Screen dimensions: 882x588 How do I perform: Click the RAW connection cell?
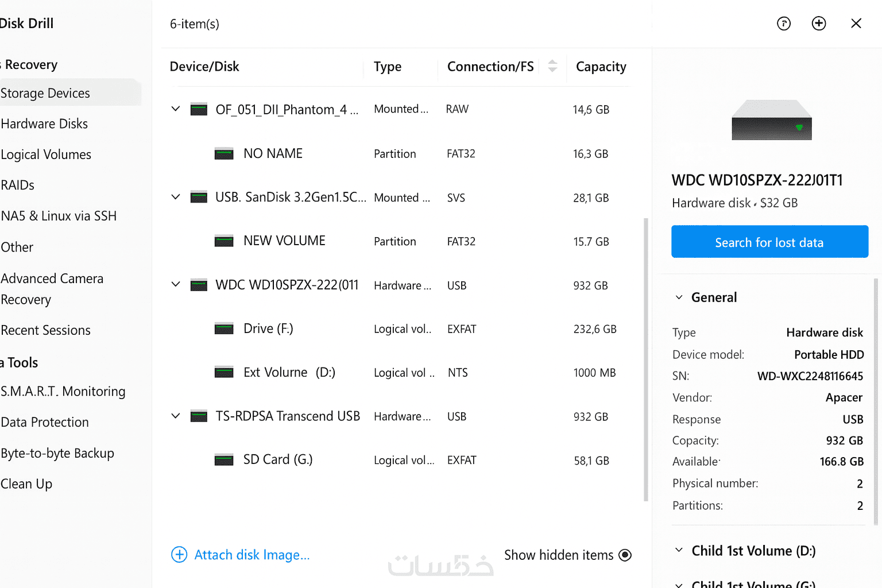click(x=457, y=109)
